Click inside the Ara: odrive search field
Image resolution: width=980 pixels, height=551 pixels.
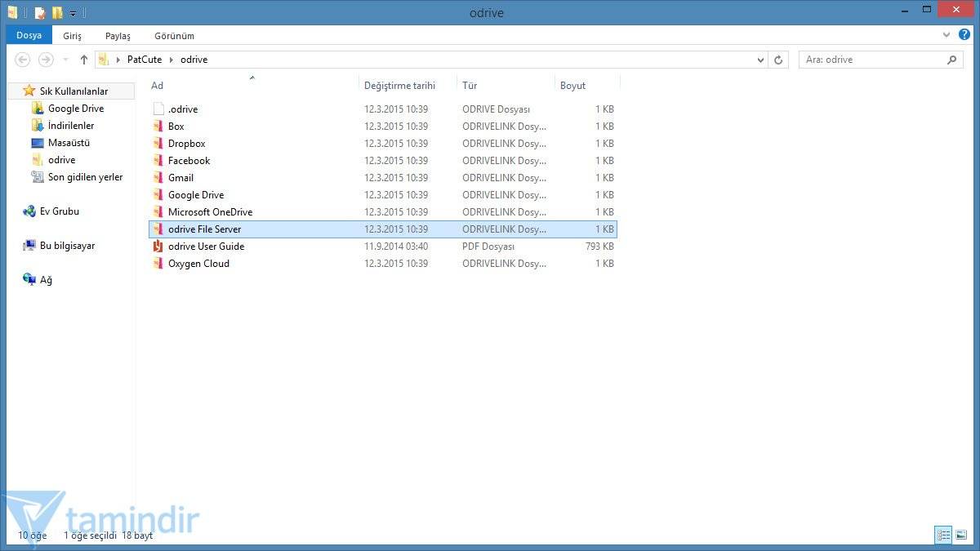(x=870, y=60)
